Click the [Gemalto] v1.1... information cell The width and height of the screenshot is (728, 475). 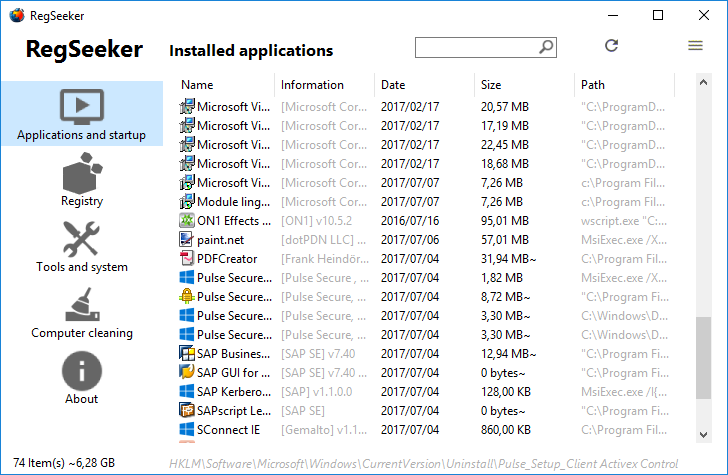324,430
